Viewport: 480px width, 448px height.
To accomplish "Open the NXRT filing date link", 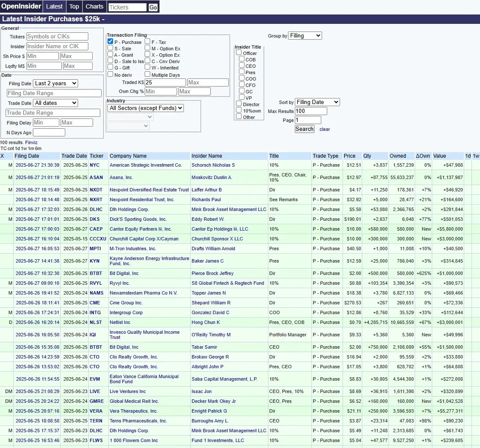I will pyautogui.click(x=38, y=199).
